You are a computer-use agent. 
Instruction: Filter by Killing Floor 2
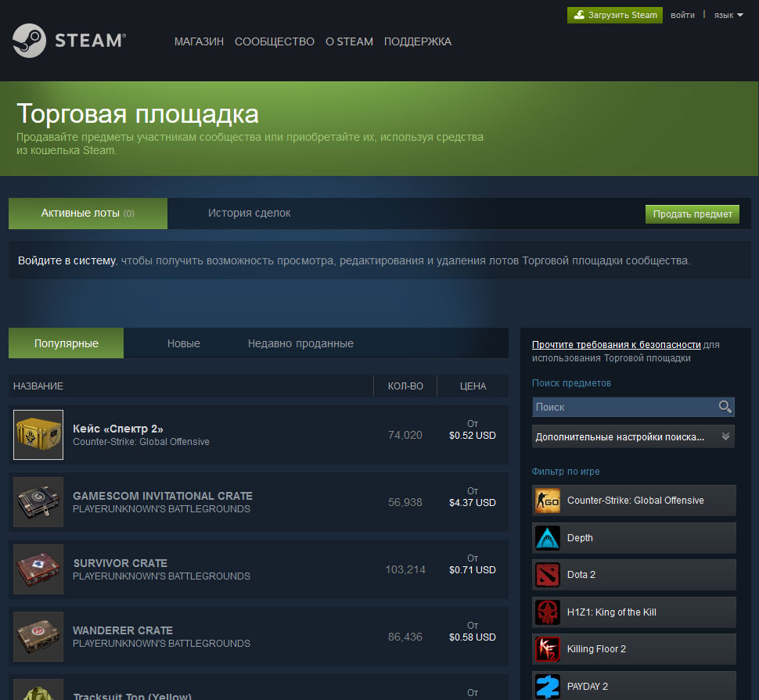pyautogui.click(x=634, y=648)
